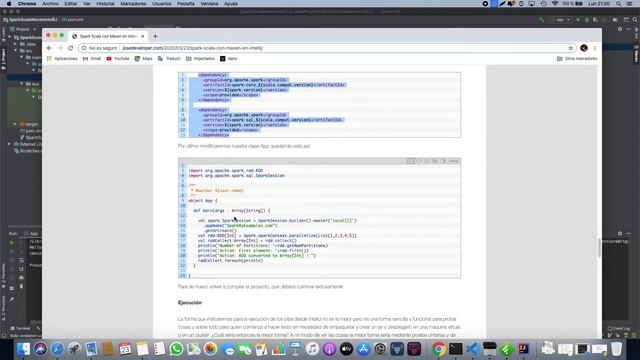The image size is (640, 360).
Task: Expand External Libraries in IntelliJ tree
Action: 9,144
